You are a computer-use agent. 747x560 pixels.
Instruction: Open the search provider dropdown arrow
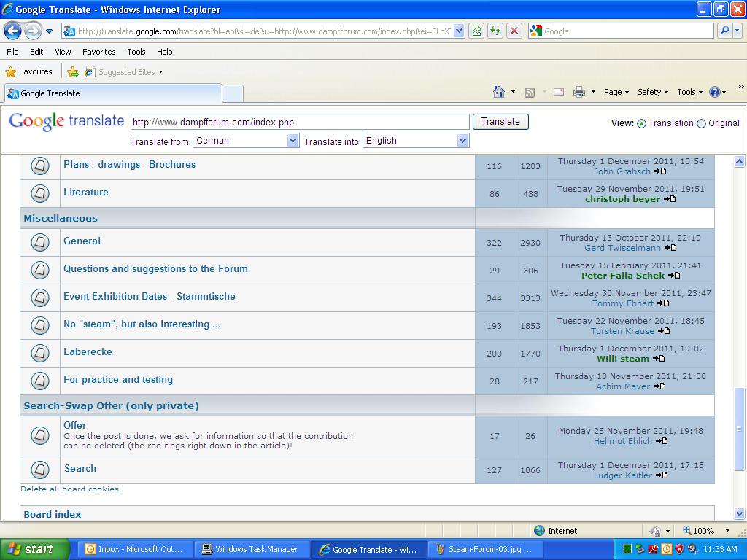coord(737,31)
